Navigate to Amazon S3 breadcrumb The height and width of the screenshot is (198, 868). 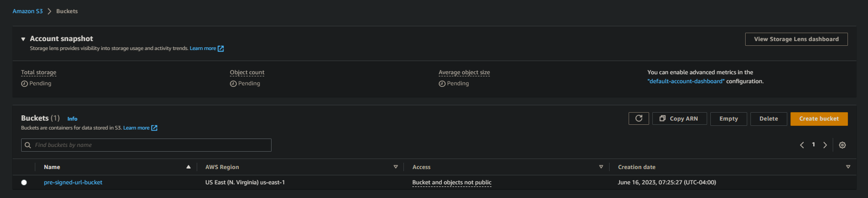tap(27, 11)
